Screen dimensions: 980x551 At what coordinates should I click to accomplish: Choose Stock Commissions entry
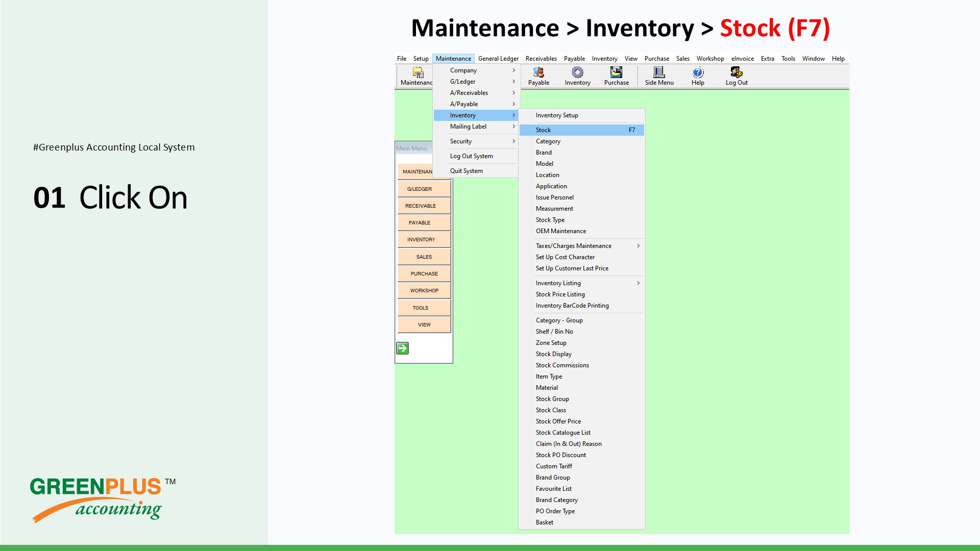click(582, 365)
